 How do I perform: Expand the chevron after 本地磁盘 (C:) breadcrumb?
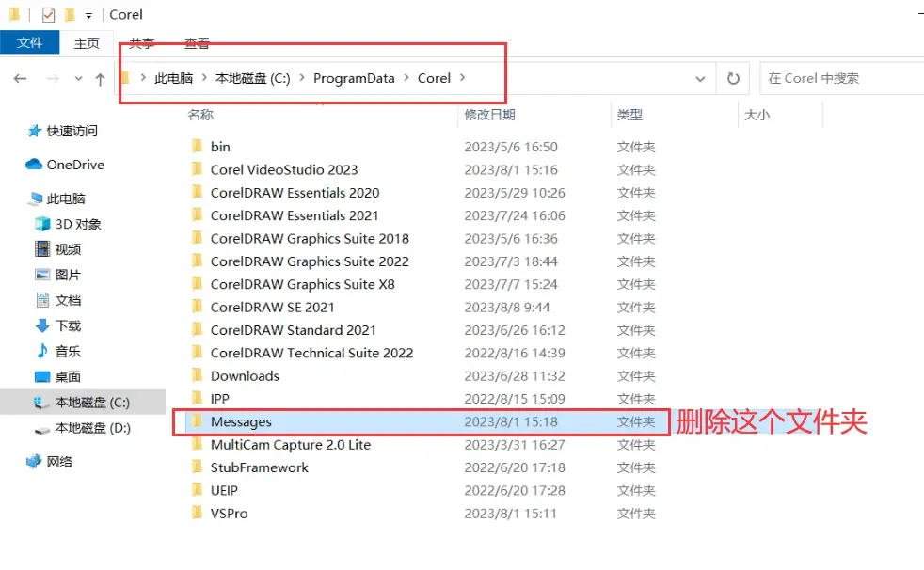coord(302,78)
